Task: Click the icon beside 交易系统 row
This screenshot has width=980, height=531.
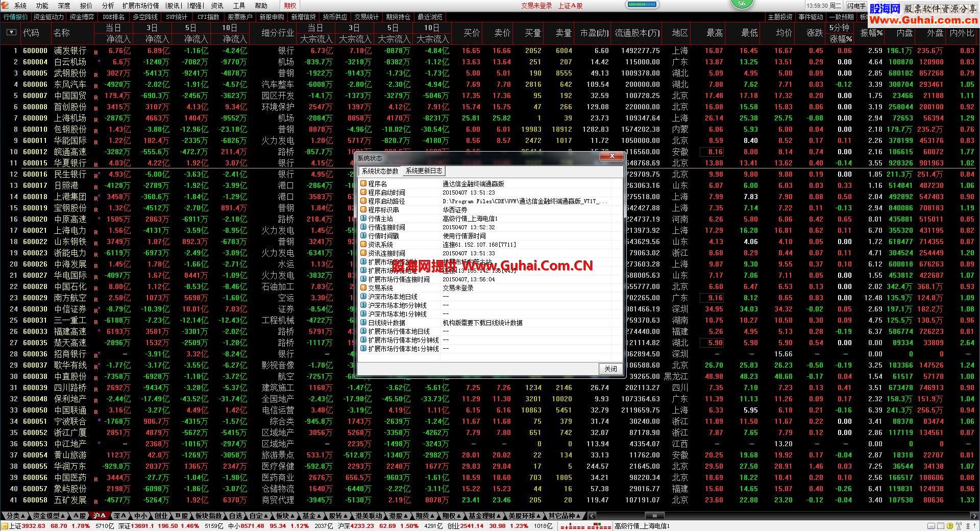Action: click(363, 288)
